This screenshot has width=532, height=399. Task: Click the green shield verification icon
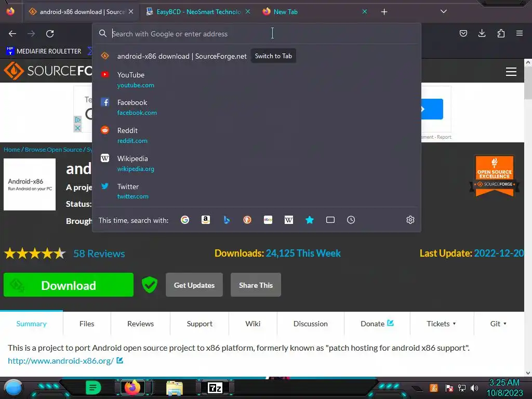click(x=149, y=285)
